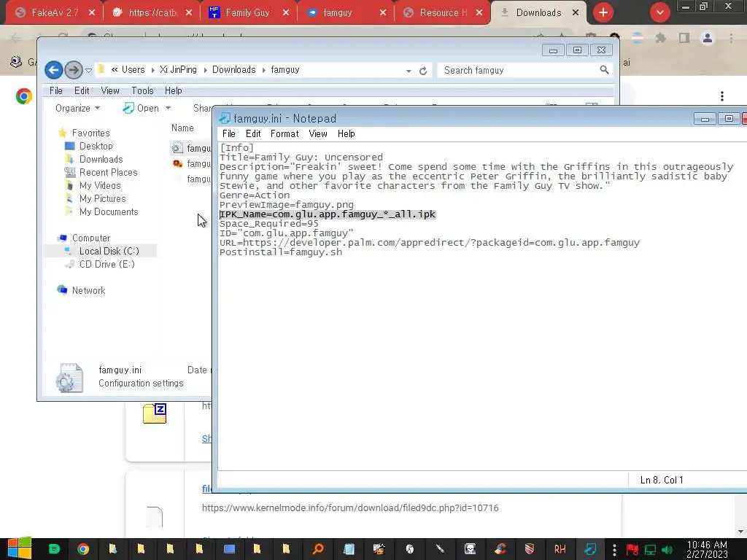Click the Users breadcrumb segment
The width and height of the screenshot is (747, 560).
point(133,69)
